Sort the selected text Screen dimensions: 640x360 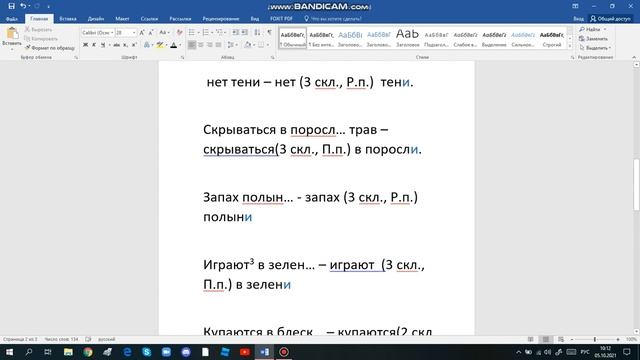click(257, 32)
